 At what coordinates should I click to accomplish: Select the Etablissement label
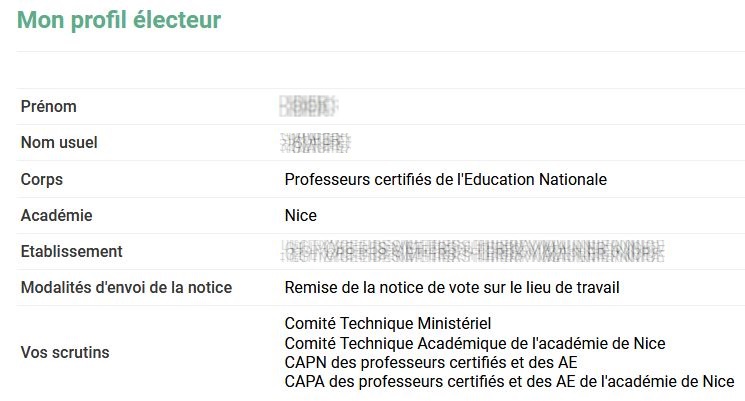pos(72,251)
